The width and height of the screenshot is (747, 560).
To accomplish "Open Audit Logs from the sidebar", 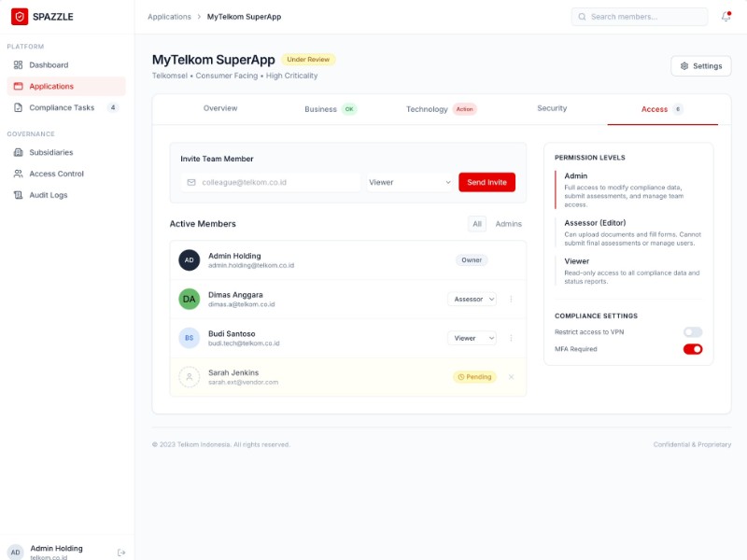I will (x=48, y=195).
